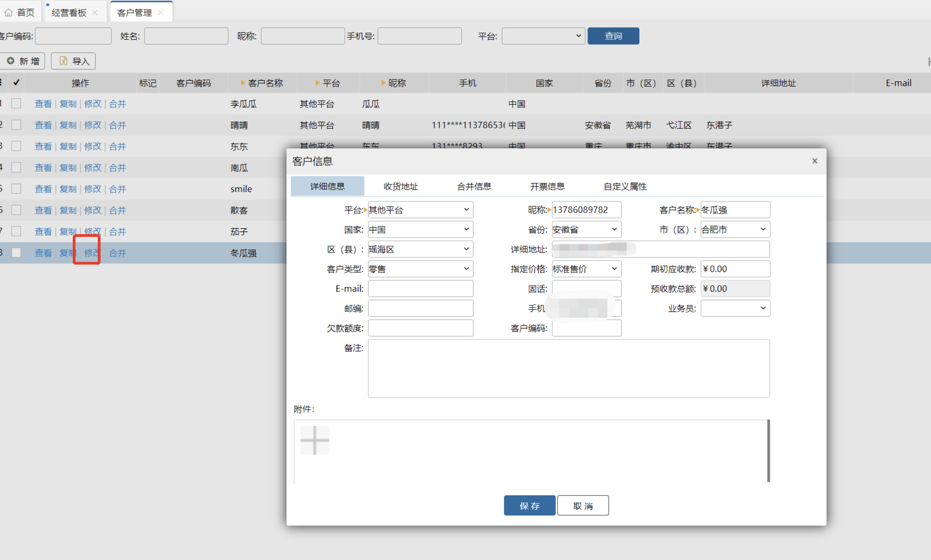Click the 固话 input field
931x560 pixels.
coord(586,288)
